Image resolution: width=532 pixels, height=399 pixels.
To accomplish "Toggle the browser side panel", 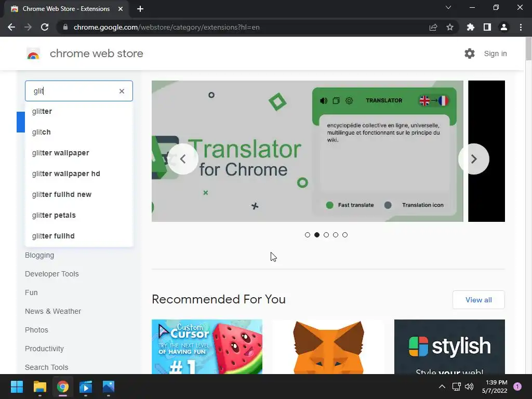I will (x=487, y=27).
